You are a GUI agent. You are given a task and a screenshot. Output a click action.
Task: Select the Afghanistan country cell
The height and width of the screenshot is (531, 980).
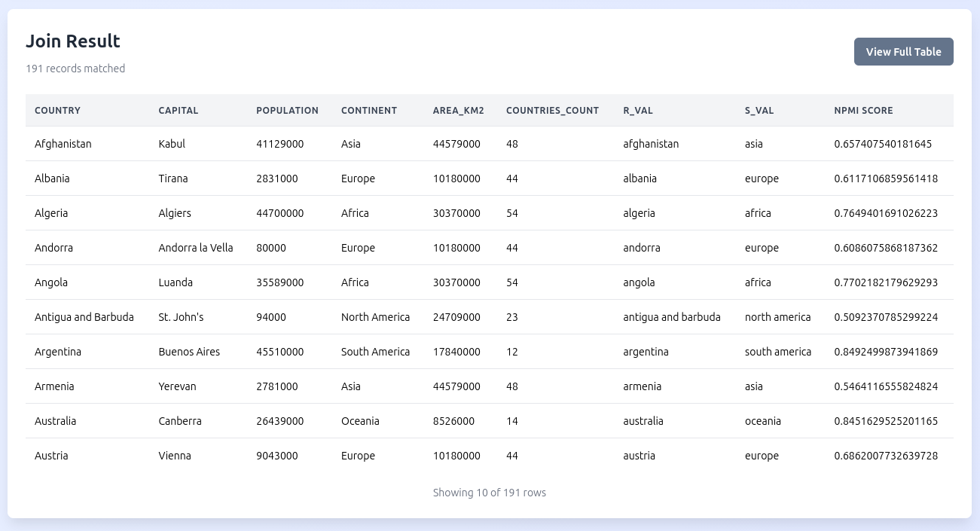click(63, 144)
